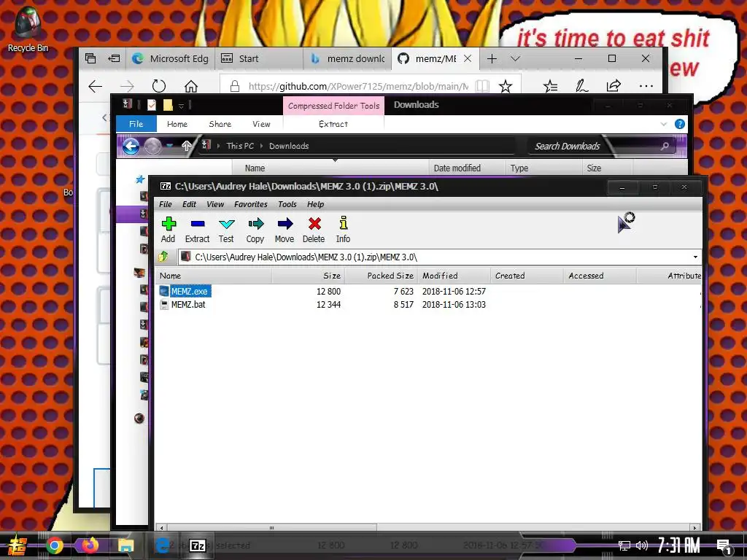Viewport: 747px width, 560px height.
Task: Expand the 7-Zip address path dropdown
Action: 695,257
